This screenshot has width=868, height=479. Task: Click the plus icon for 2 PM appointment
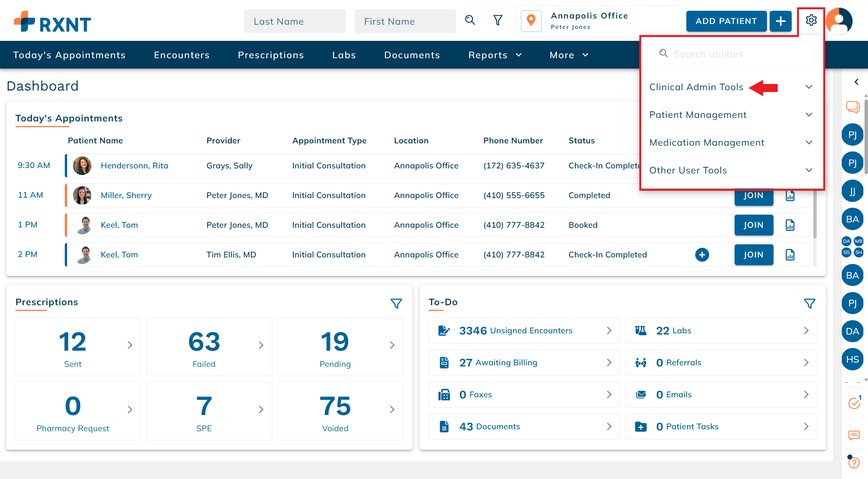tap(702, 255)
